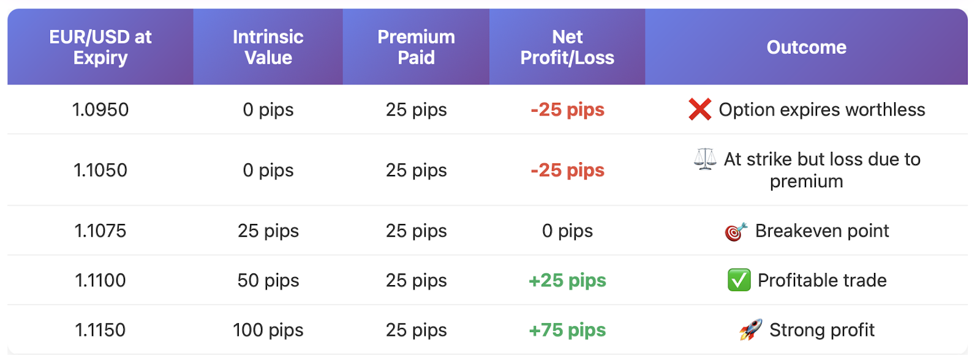This screenshot has height=364, width=980.
Task: Click the 1.0950 expiry price cell
Action: [100, 110]
